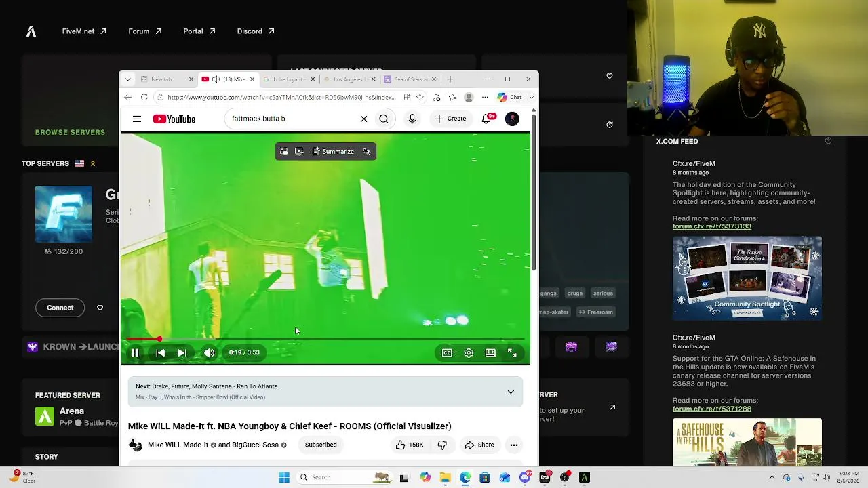This screenshot has height=488, width=868.
Task: Create a YouTube video with the Create button
Action: coord(451,119)
